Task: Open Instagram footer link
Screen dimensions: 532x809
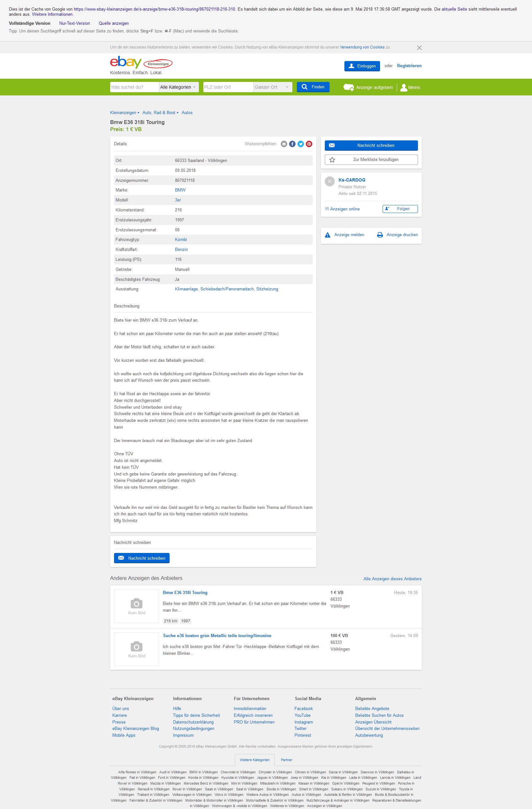Action: (304, 722)
